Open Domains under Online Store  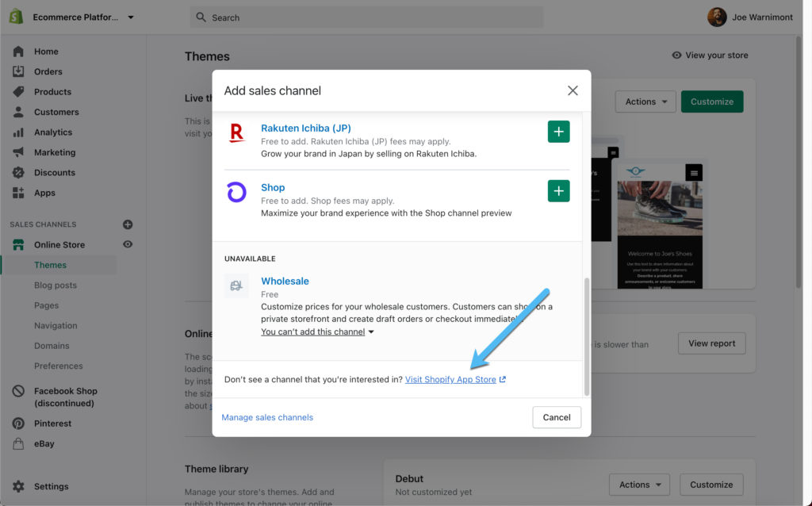[52, 346]
